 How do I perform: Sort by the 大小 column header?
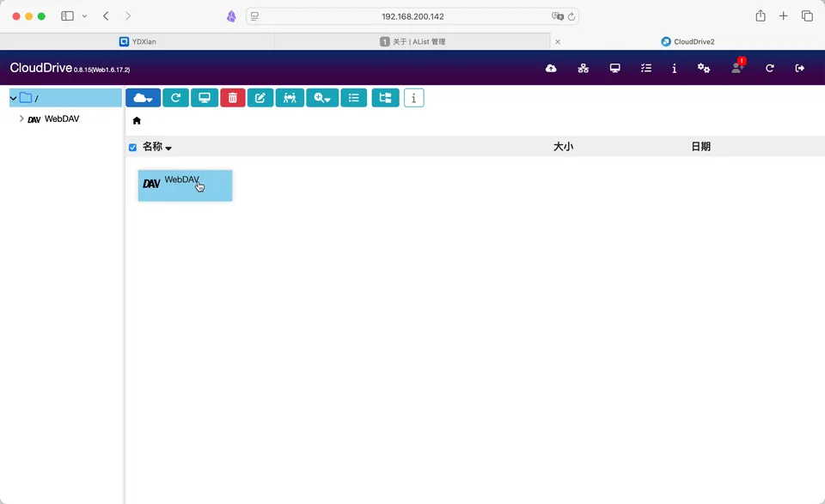[x=563, y=147]
